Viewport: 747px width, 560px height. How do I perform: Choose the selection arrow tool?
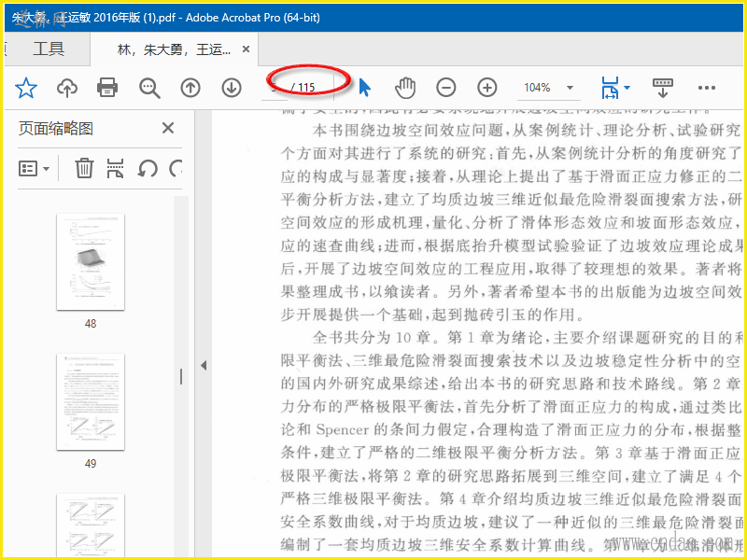[364, 88]
